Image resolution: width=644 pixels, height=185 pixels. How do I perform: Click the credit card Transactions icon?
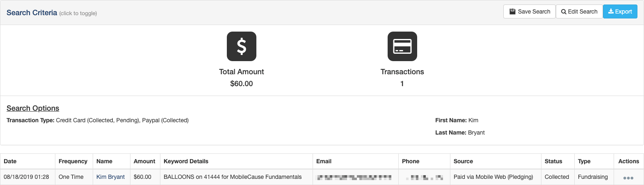(x=402, y=46)
